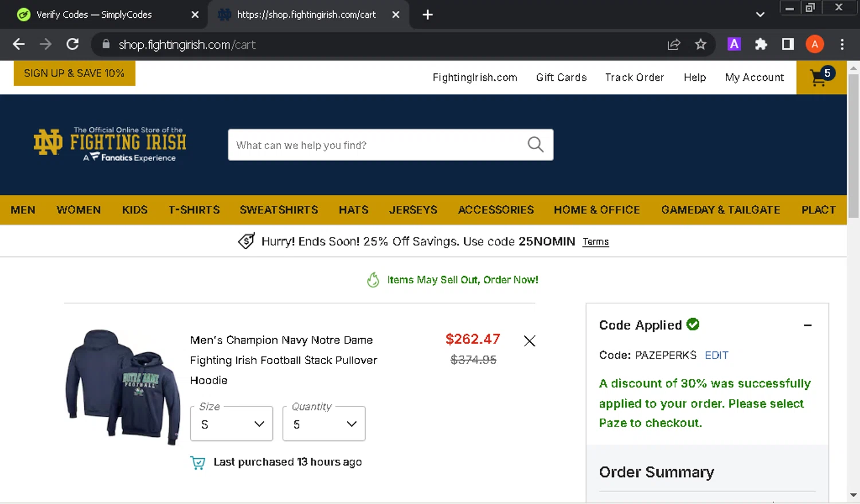This screenshot has width=860, height=504.
Task: Open the tab search chevron
Action: click(x=760, y=15)
